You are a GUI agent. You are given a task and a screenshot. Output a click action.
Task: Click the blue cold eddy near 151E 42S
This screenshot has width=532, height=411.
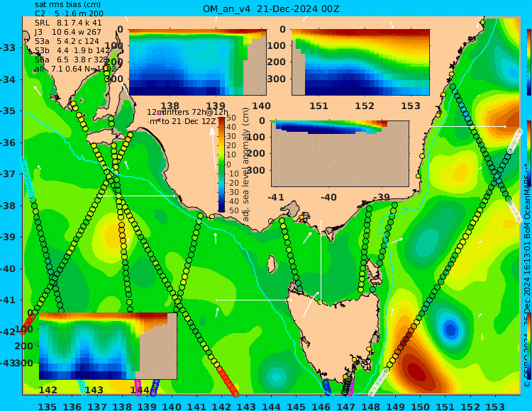(450, 329)
